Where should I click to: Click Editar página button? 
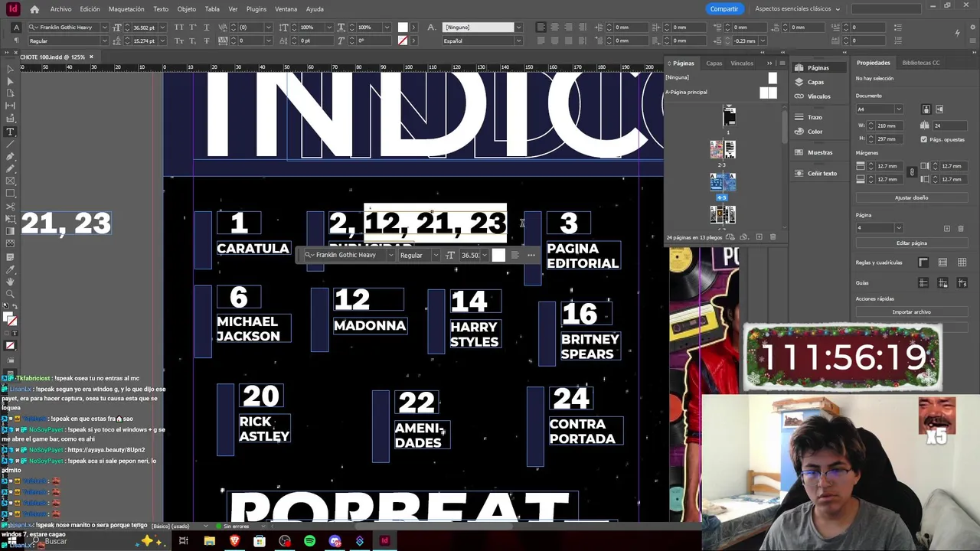tap(911, 243)
